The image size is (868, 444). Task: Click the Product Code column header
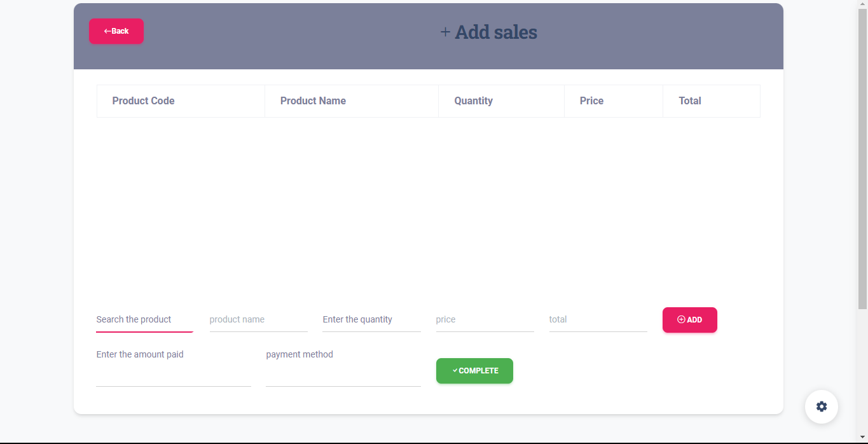(x=144, y=101)
